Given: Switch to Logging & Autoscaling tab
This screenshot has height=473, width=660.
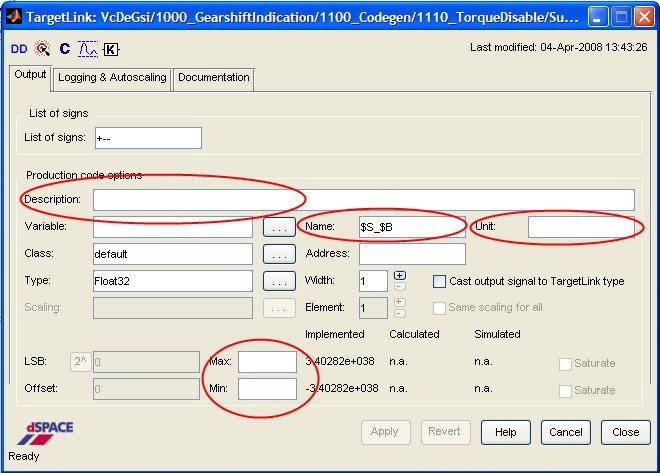Looking at the screenshot, I should [112, 78].
